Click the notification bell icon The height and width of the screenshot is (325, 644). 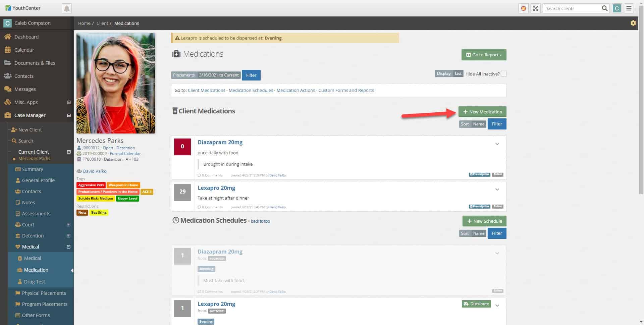pyautogui.click(x=67, y=8)
